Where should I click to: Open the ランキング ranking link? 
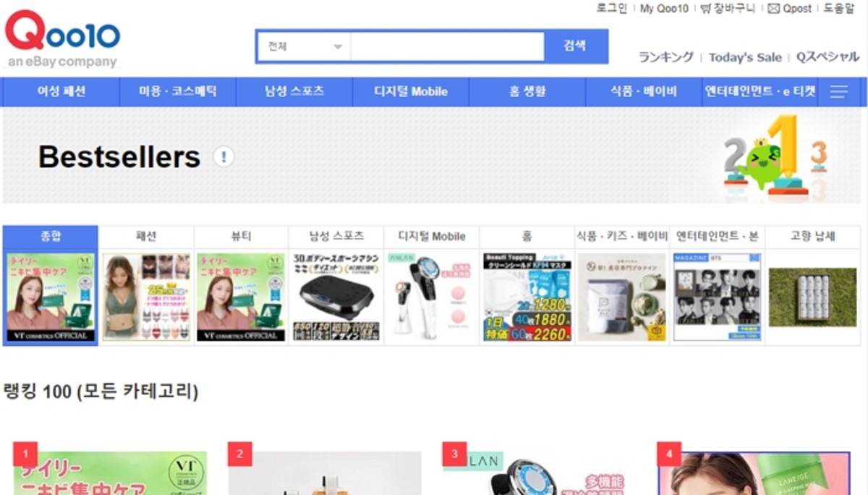click(665, 57)
